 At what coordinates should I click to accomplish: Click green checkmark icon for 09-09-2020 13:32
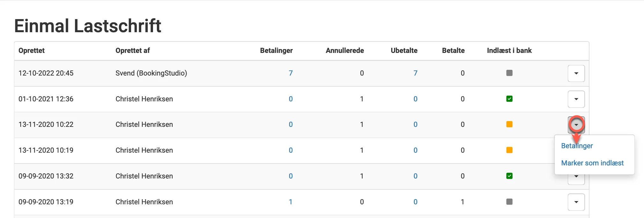click(509, 176)
